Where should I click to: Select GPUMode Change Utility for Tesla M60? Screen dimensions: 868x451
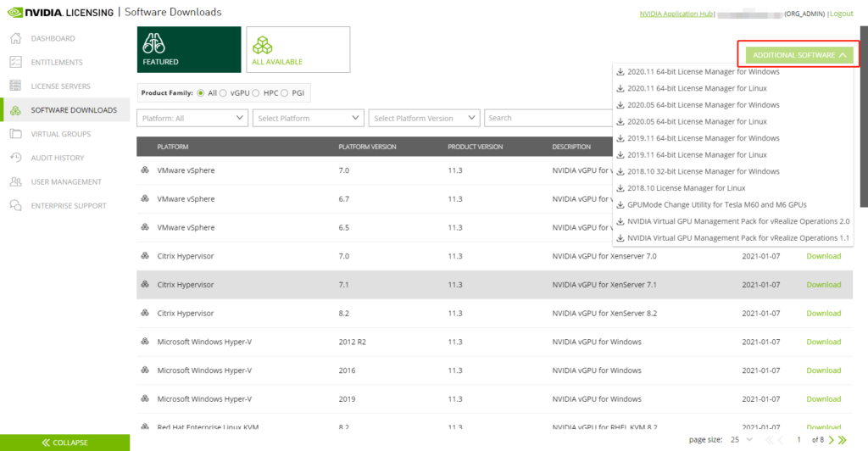[717, 204]
